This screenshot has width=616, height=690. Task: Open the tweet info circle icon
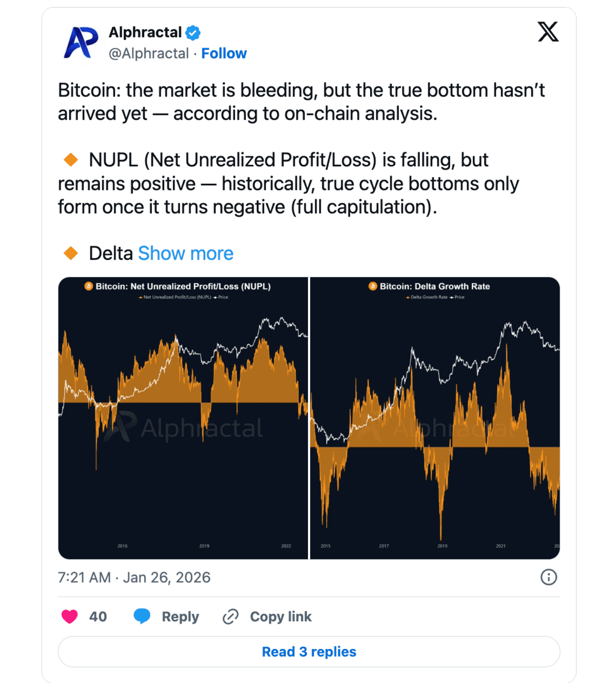coord(548,577)
